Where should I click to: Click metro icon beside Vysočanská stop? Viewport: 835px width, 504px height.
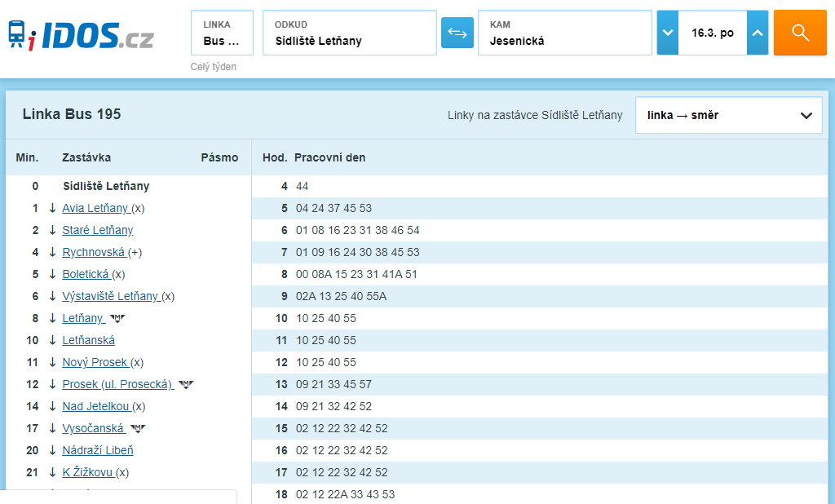138,428
